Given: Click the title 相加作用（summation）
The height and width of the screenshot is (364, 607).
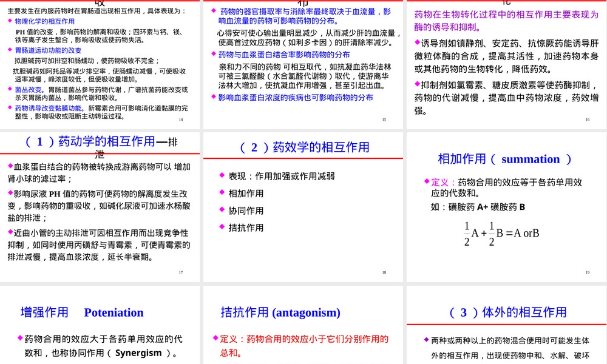Looking at the screenshot, I should 505,159.
